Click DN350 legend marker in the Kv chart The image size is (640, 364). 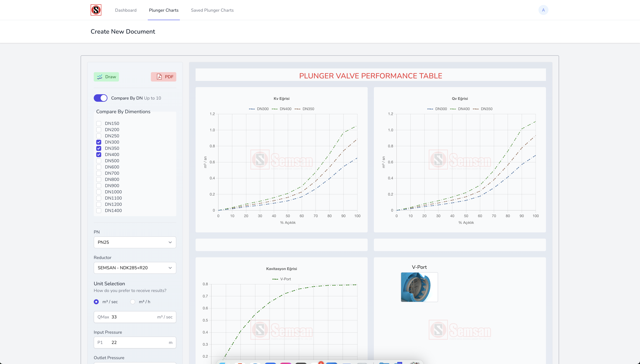297,109
